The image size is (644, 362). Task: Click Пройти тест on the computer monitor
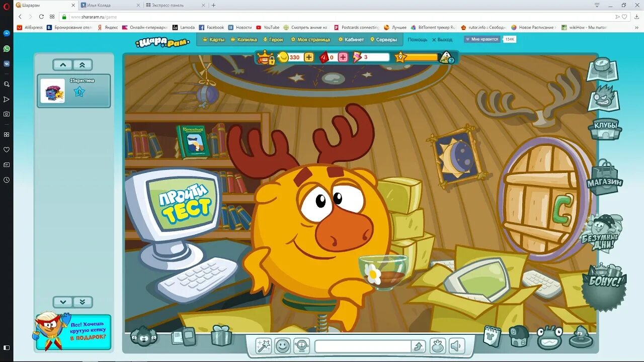184,204
